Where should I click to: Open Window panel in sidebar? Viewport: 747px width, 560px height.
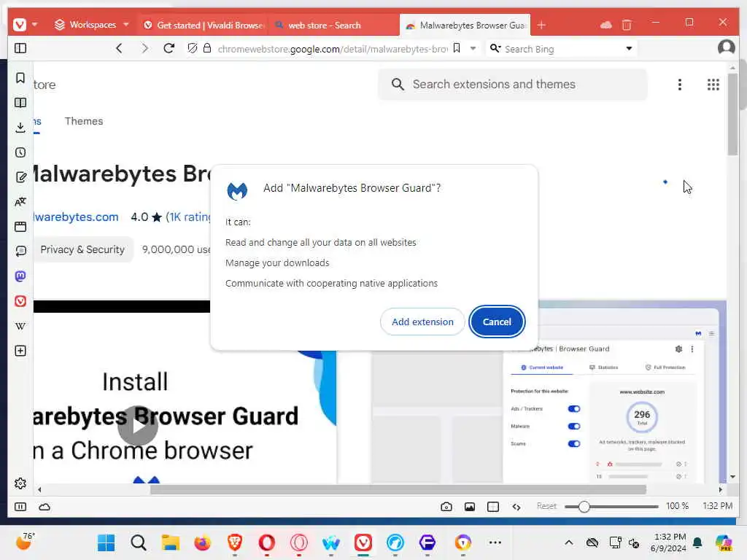click(20, 227)
